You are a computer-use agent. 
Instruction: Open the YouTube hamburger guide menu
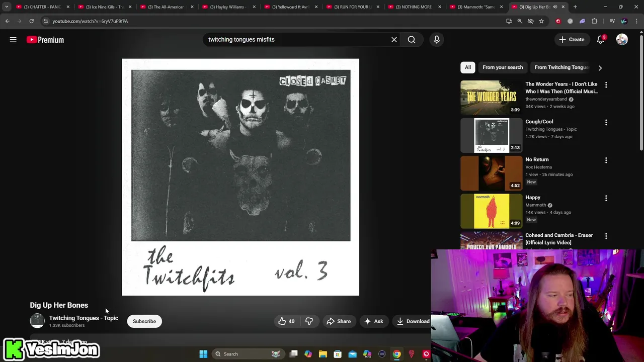[13, 40]
